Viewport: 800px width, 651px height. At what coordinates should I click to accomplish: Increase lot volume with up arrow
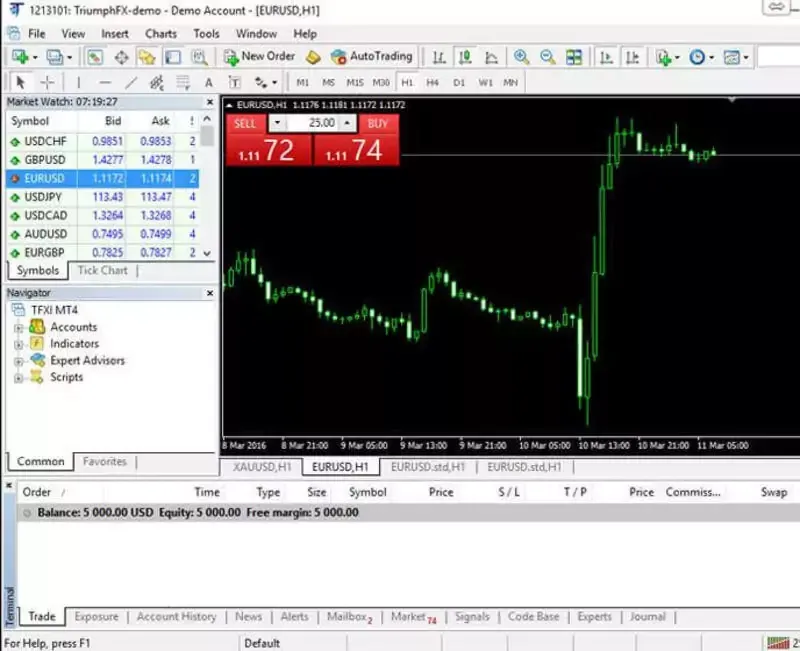pyautogui.click(x=347, y=123)
